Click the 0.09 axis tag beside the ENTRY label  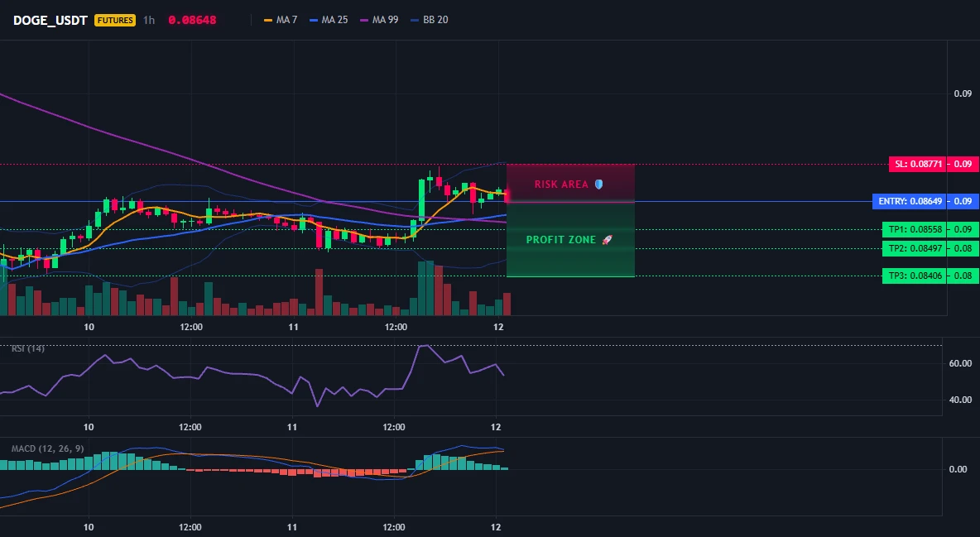click(x=963, y=201)
